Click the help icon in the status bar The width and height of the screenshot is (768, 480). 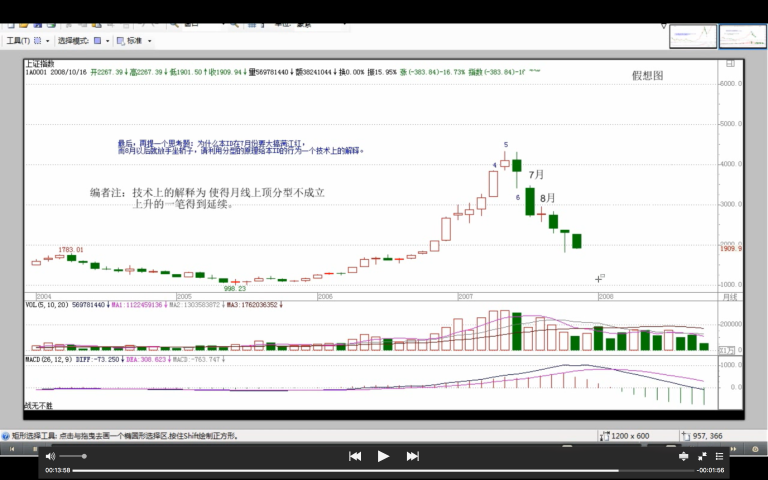point(5,436)
